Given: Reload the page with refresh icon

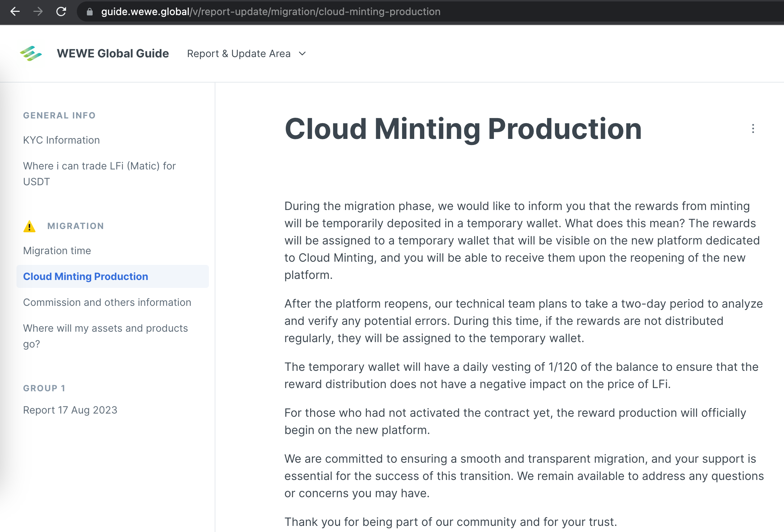Looking at the screenshot, I should point(61,11).
